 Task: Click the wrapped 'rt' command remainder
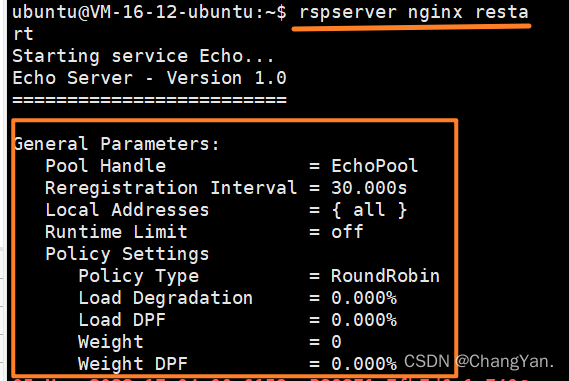(23, 34)
